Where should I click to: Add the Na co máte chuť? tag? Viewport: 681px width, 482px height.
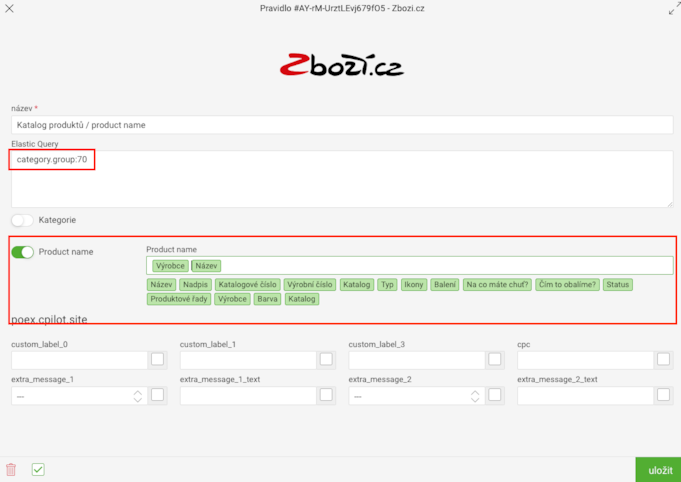pos(497,285)
